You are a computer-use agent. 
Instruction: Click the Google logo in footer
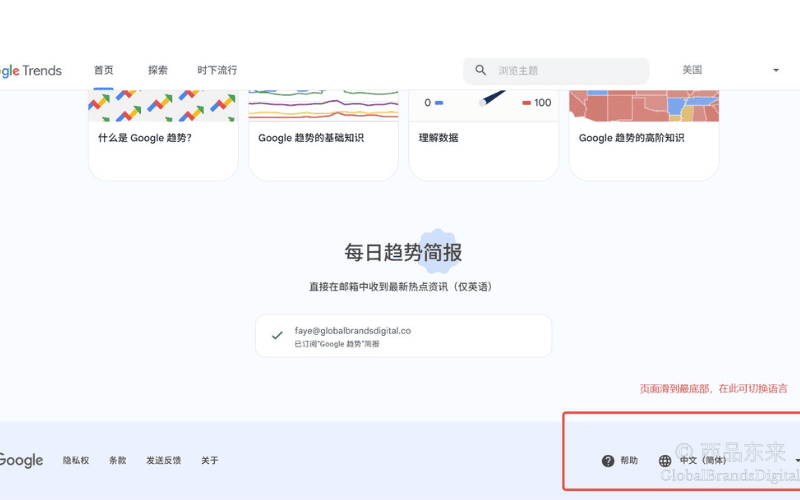pyautogui.click(x=21, y=460)
